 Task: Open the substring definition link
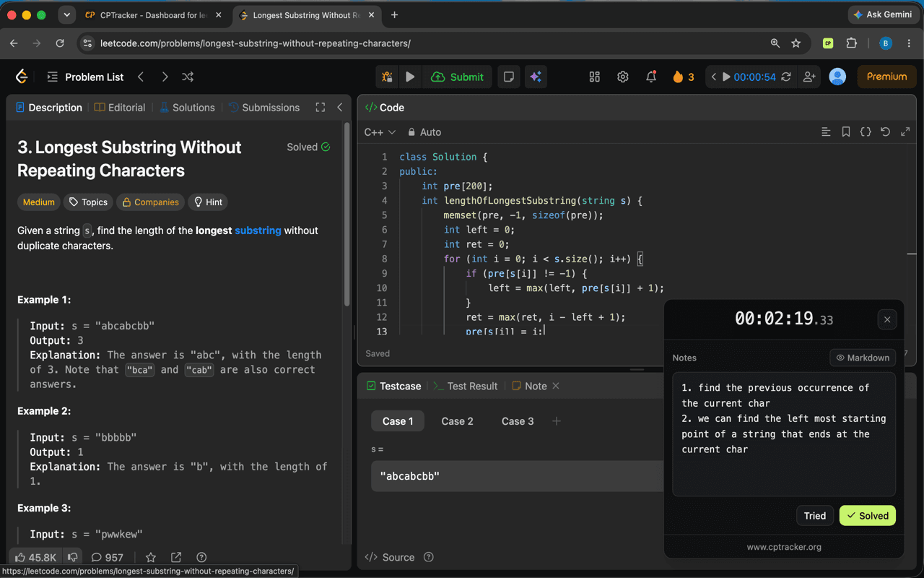pyautogui.click(x=258, y=230)
